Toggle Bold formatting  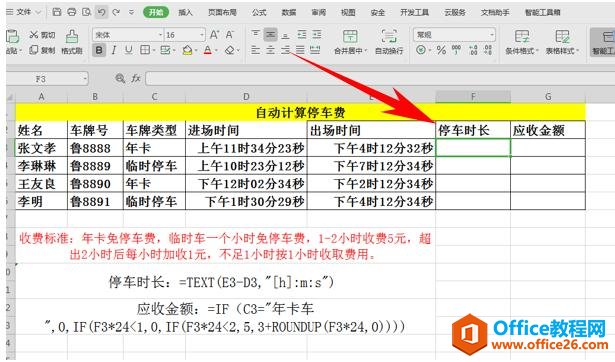pyautogui.click(x=99, y=50)
